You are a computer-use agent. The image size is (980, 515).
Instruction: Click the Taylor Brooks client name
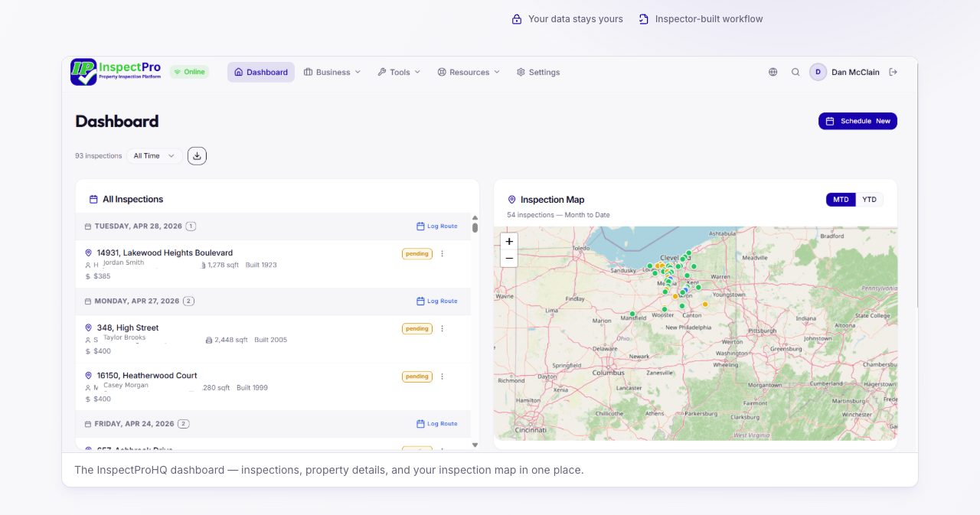(x=124, y=337)
